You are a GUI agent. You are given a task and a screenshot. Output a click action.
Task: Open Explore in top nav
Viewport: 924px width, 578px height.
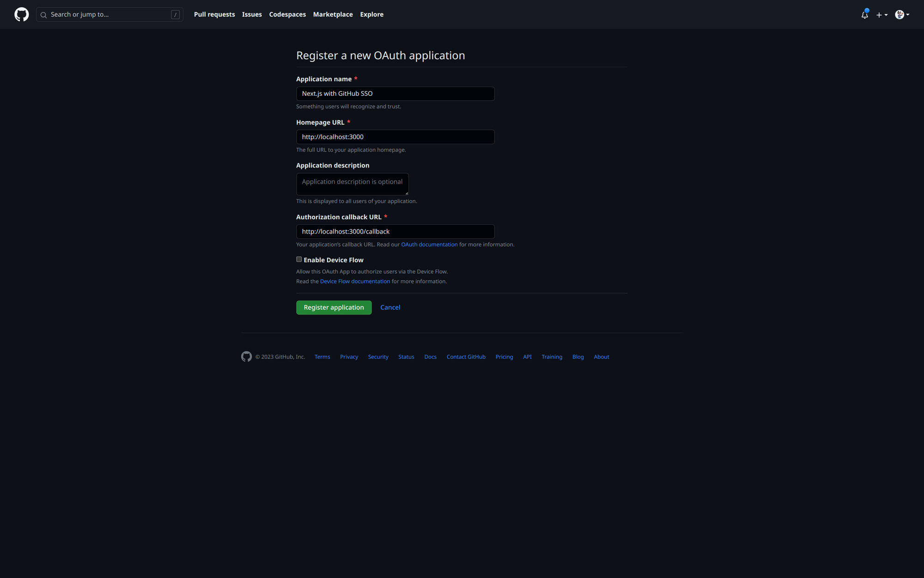[371, 14]
